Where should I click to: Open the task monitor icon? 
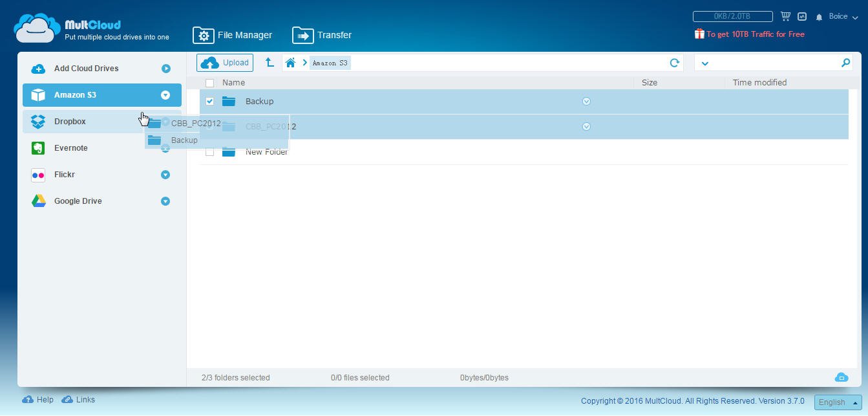point(802,16)
